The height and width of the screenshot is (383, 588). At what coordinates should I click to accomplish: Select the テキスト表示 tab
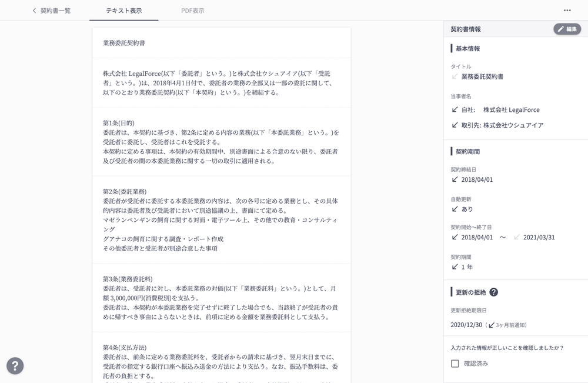pyautogui.click(x=123, y=11)
